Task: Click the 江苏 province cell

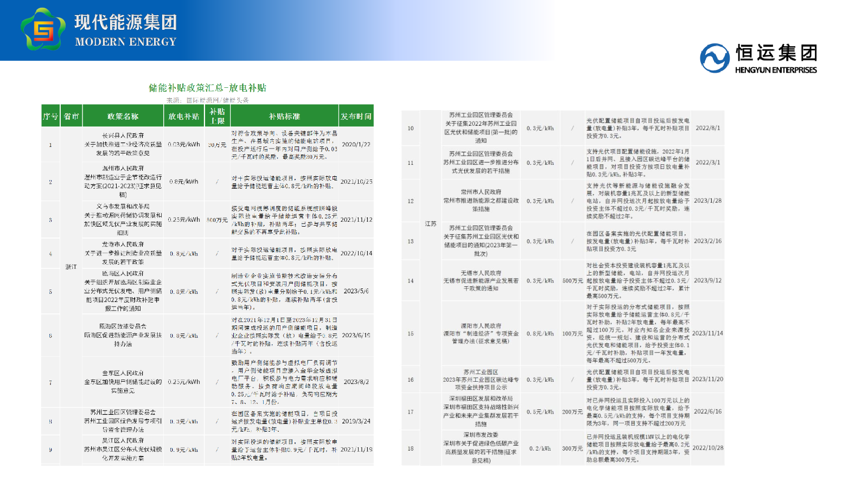Action: [x=431, y=223]
